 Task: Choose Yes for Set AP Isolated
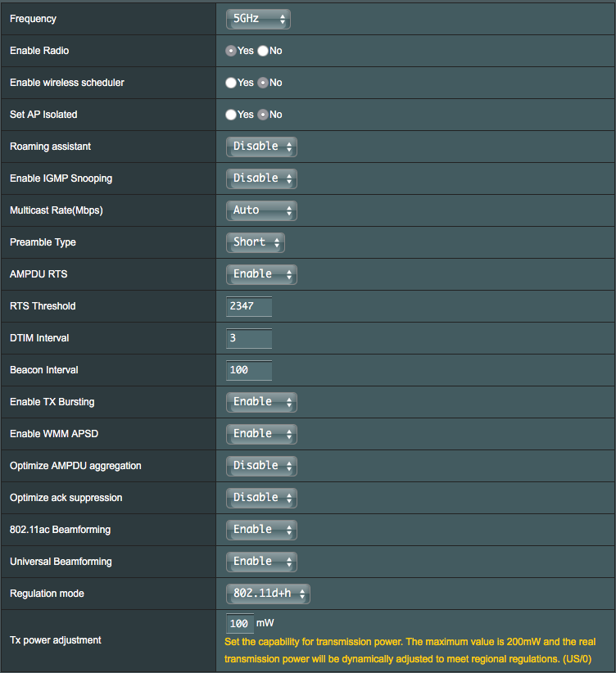tap(231, 115)
